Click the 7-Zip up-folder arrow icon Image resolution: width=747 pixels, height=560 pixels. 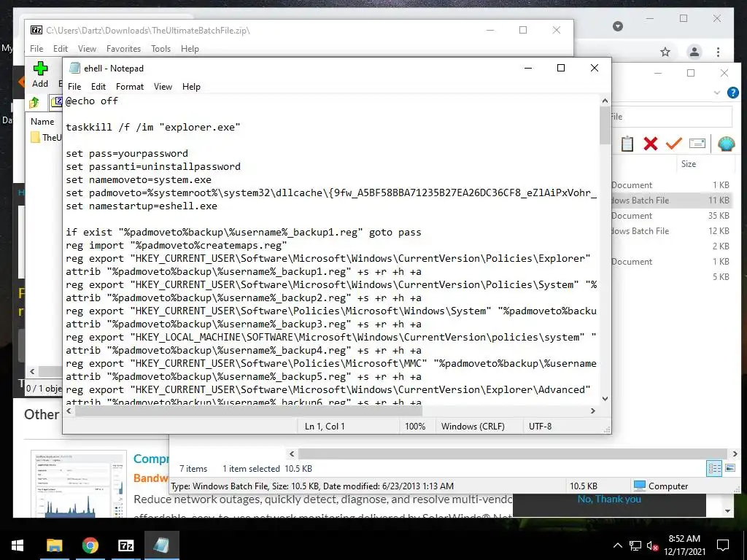click(34, 102)
